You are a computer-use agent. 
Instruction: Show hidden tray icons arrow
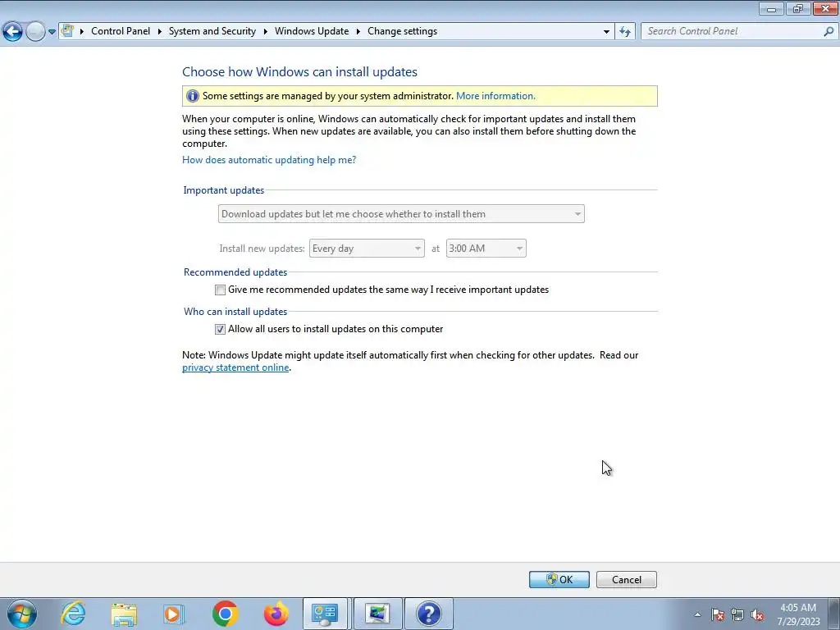(697, 614)
